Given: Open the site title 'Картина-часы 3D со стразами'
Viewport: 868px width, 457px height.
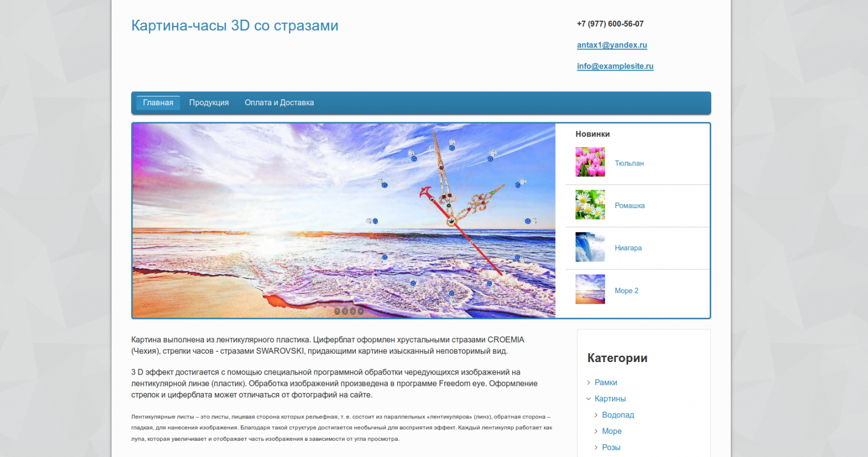Looking at the screenshot, I should click(x=234, y=26).
